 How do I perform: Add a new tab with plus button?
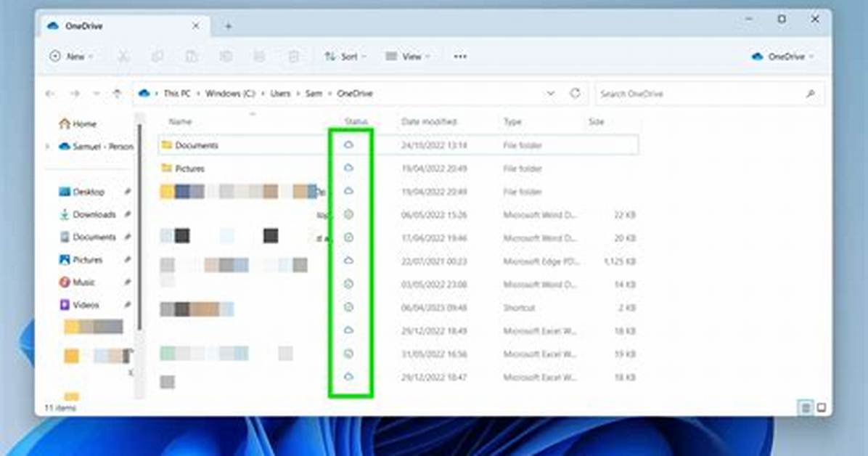228,26
